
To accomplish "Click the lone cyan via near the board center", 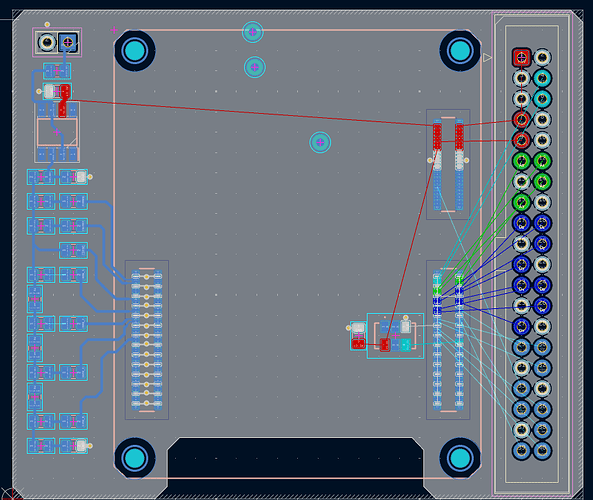I will (x=320, y=143).
